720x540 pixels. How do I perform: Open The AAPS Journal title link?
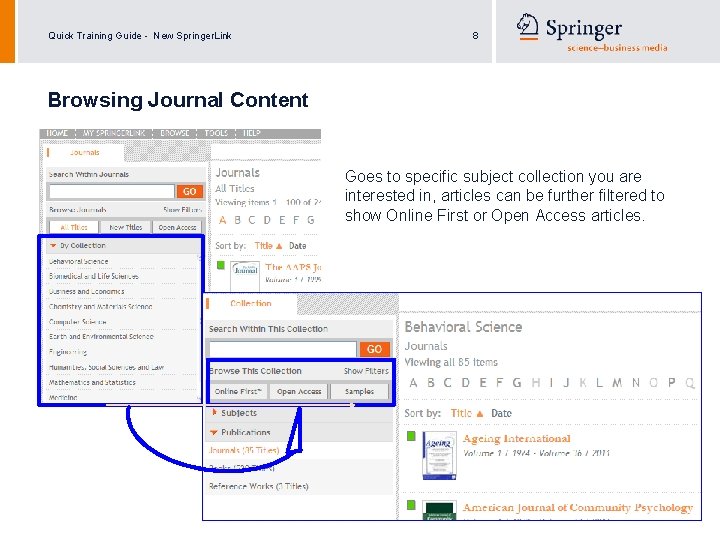293,267
